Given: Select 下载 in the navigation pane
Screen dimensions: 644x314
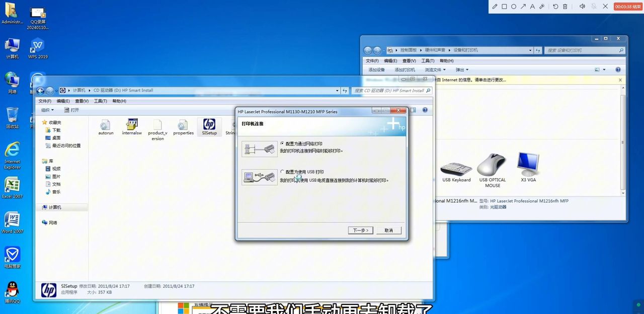Looking at the screenshot, I should (x=56, y=130).
